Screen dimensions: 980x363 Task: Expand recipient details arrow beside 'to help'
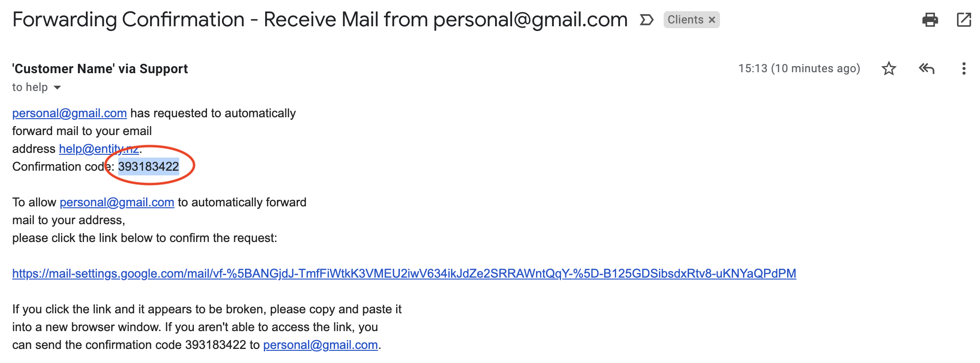click(x=57, y=88)
